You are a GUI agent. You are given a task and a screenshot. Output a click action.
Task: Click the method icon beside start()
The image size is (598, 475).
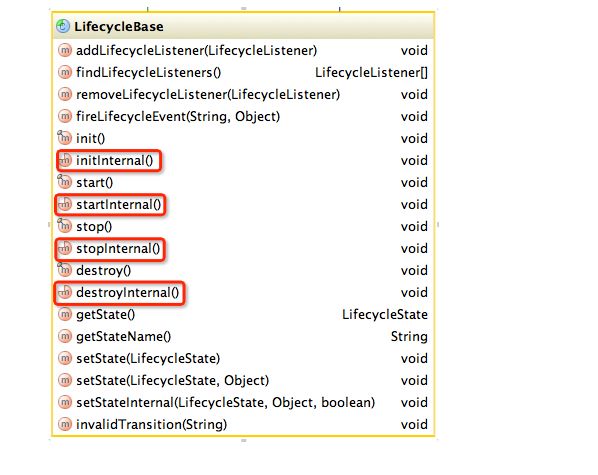click(x=64, y=182)
